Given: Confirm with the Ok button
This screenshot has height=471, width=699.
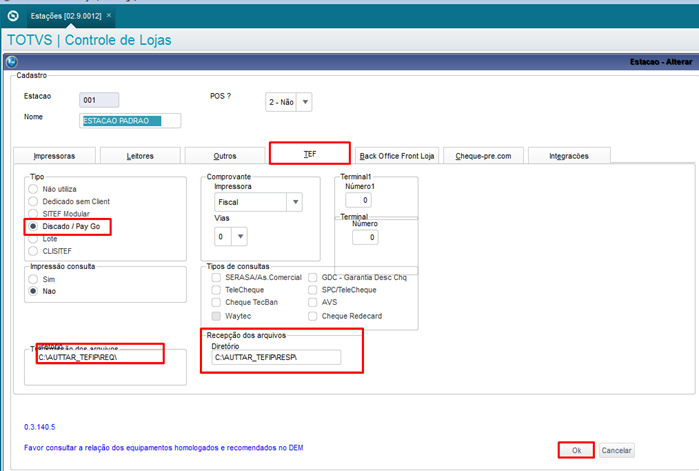Looking at the screenshot, I should pos(576,450).
